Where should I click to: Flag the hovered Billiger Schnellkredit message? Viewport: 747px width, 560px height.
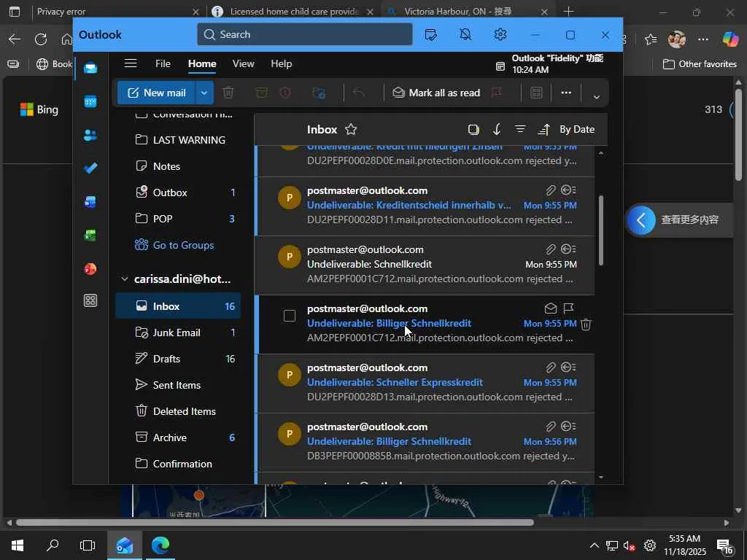click(568, 308)
